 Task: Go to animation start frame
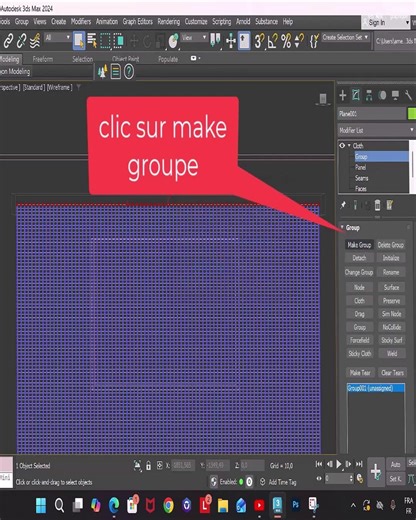[319, 464]
